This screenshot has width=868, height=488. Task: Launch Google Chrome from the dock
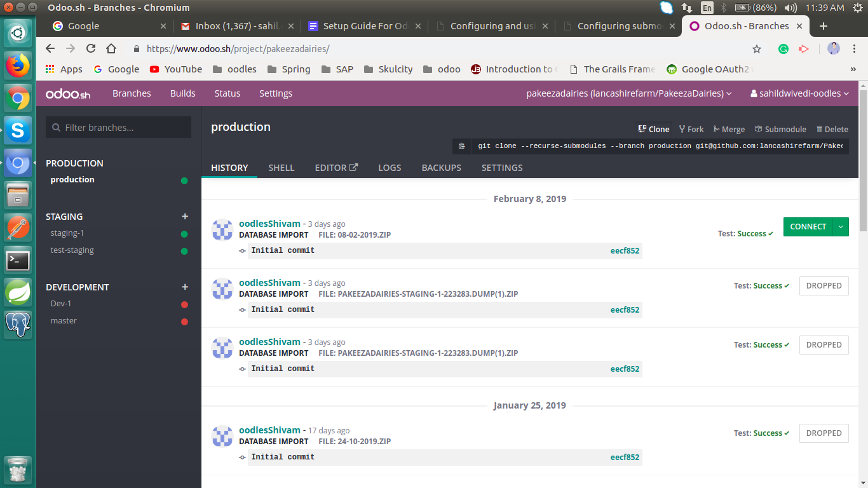click(x=18, y=98)
